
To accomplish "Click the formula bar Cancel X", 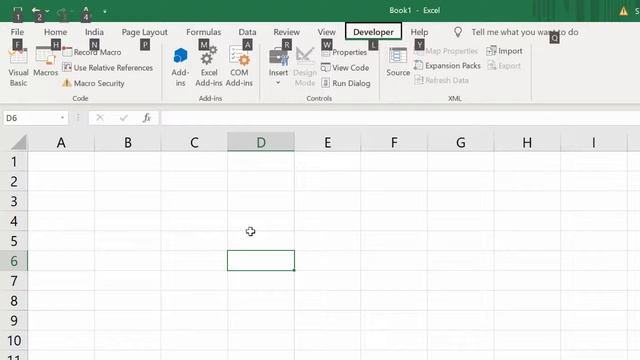I will [x=100, y=118].
